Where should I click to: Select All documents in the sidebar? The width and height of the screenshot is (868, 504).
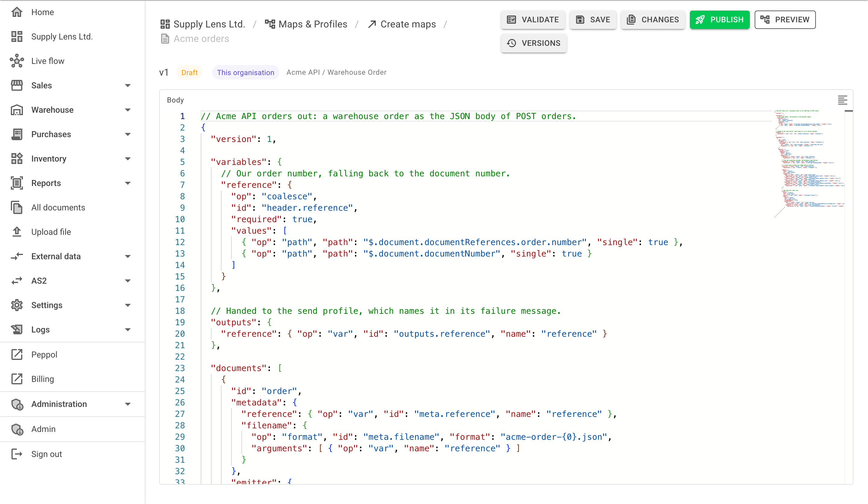click(x=72, y=208)
